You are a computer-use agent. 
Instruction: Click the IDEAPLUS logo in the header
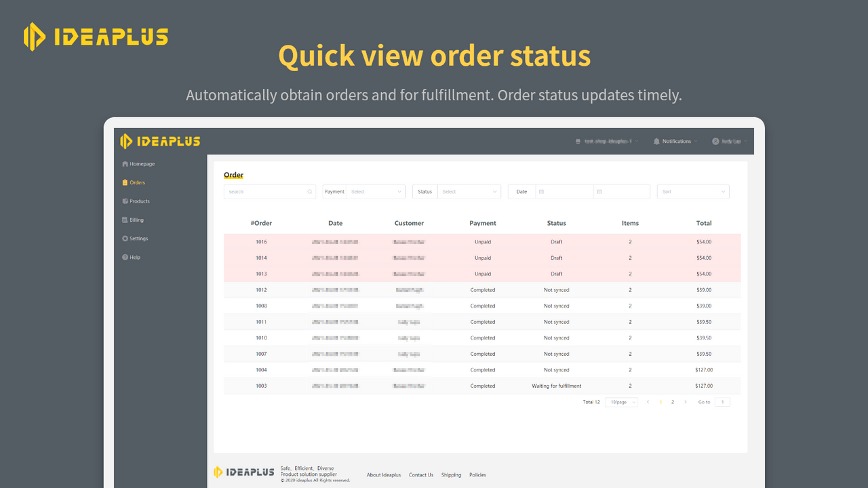(x=159, y=141)
